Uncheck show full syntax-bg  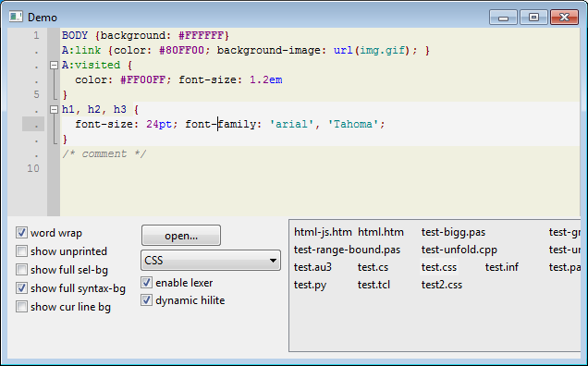pyautogui.click(x=21, y=288)
